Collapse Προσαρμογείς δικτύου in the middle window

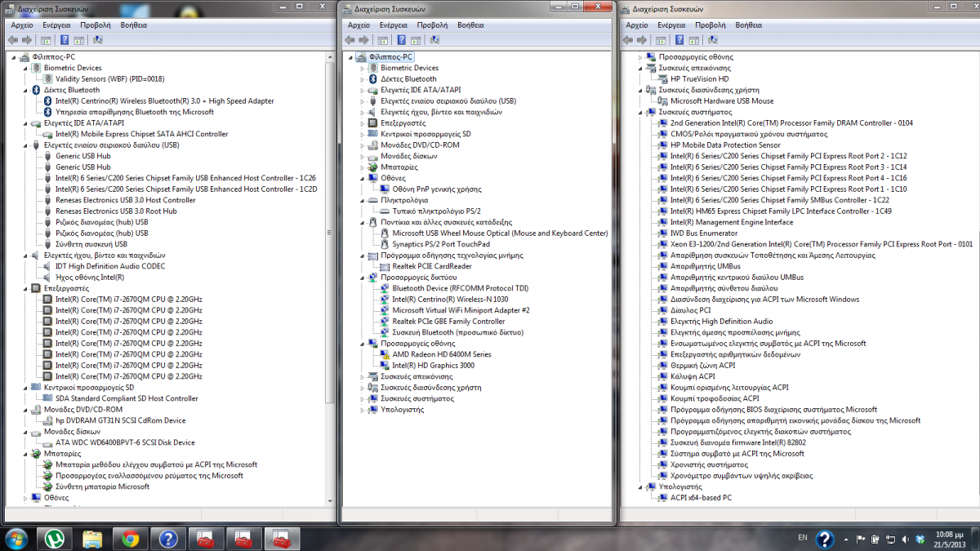pyautogui.click(x=362, y=278)
